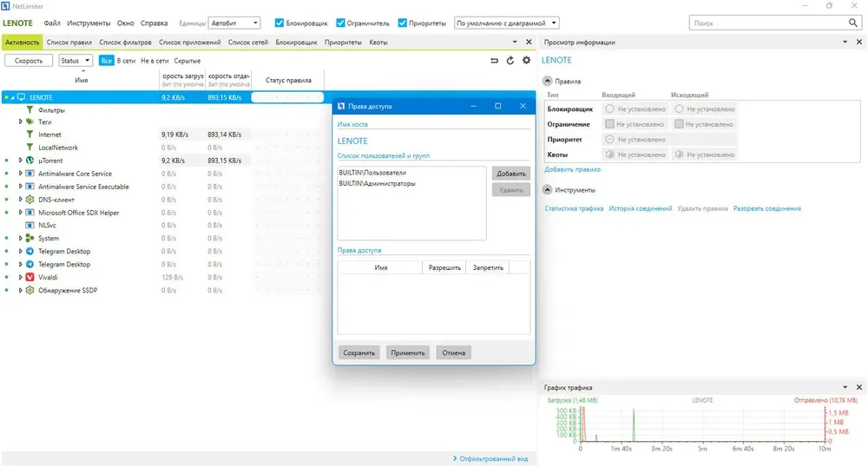Click the collapse rows arrow icon
This screenshot has width=868, height=467.
tap(495, 60)
